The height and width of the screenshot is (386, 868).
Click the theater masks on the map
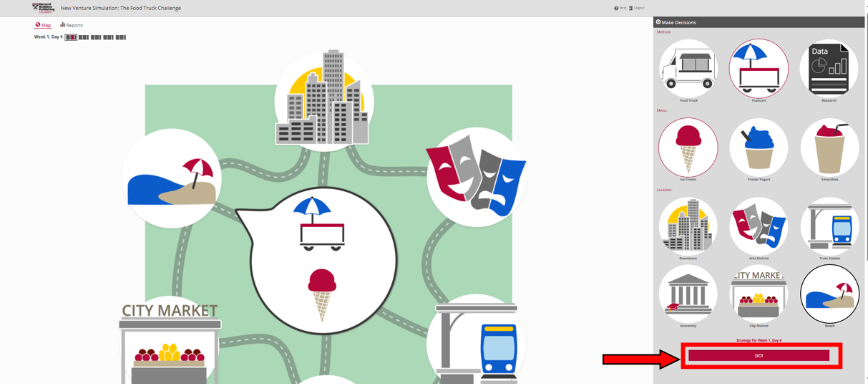coord(476,177)
